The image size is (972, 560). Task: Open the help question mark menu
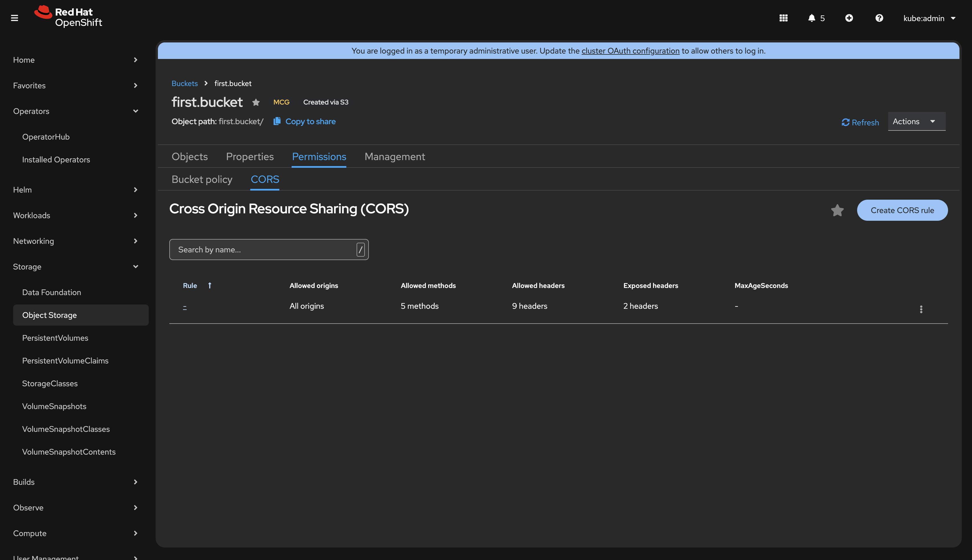(879, 18)
